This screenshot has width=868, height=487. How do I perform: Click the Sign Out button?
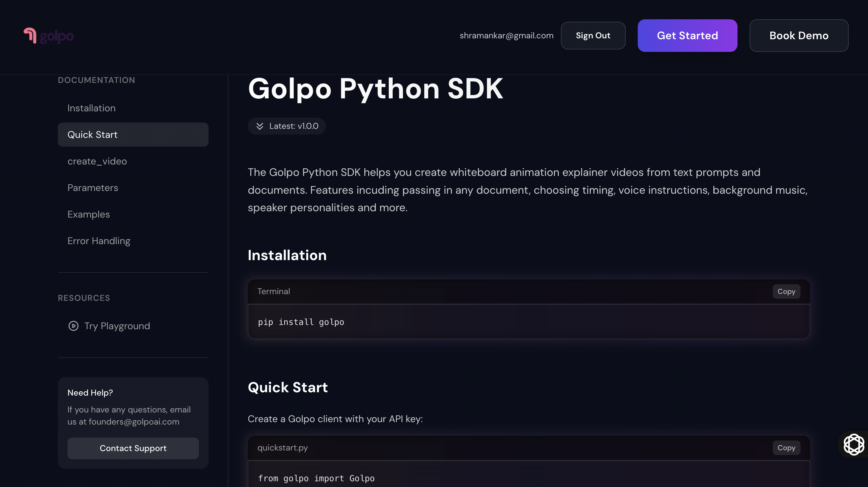coord(593,35)
